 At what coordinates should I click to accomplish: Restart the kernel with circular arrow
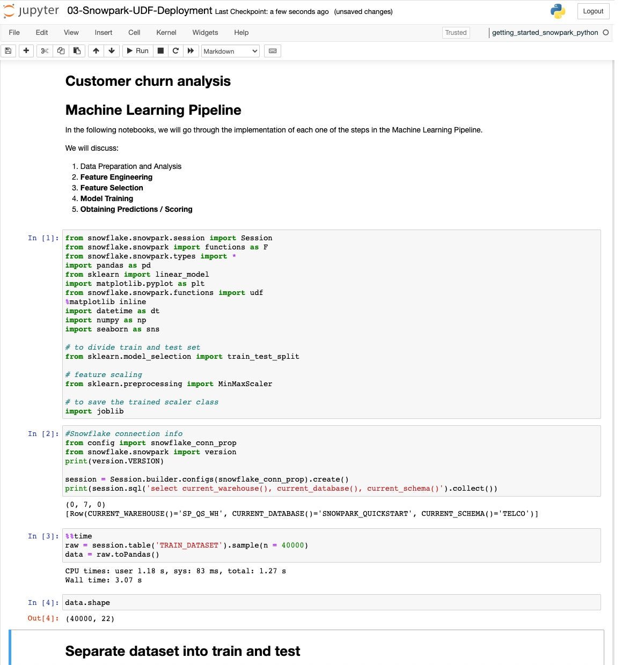click(175, 51)
